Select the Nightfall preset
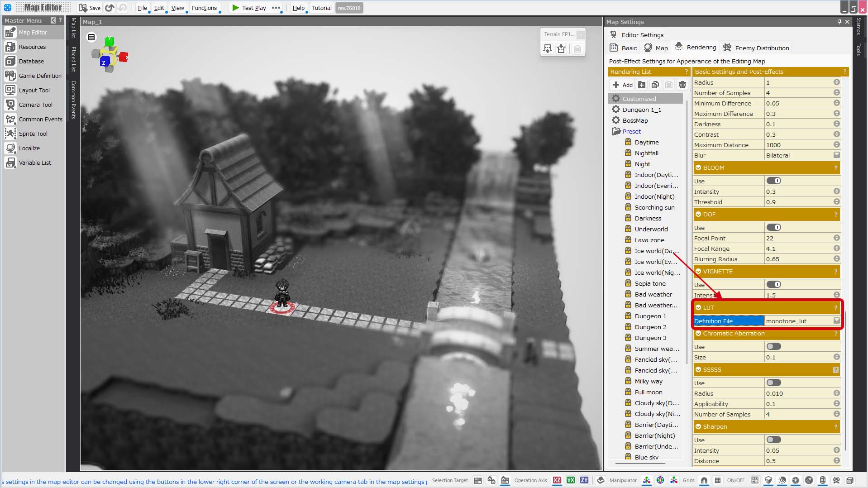This screenshot has width=868, height=488. point(646,153)
